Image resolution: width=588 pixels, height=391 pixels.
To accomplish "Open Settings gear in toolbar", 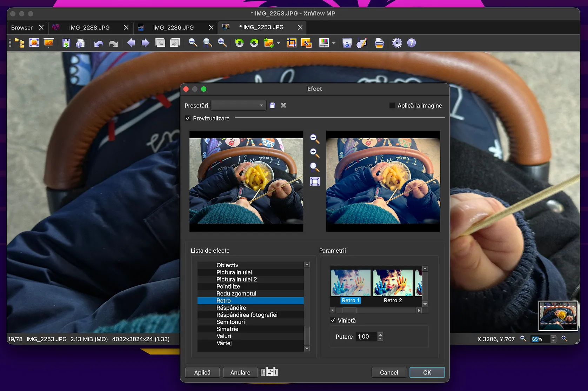I will pos(397,43).
